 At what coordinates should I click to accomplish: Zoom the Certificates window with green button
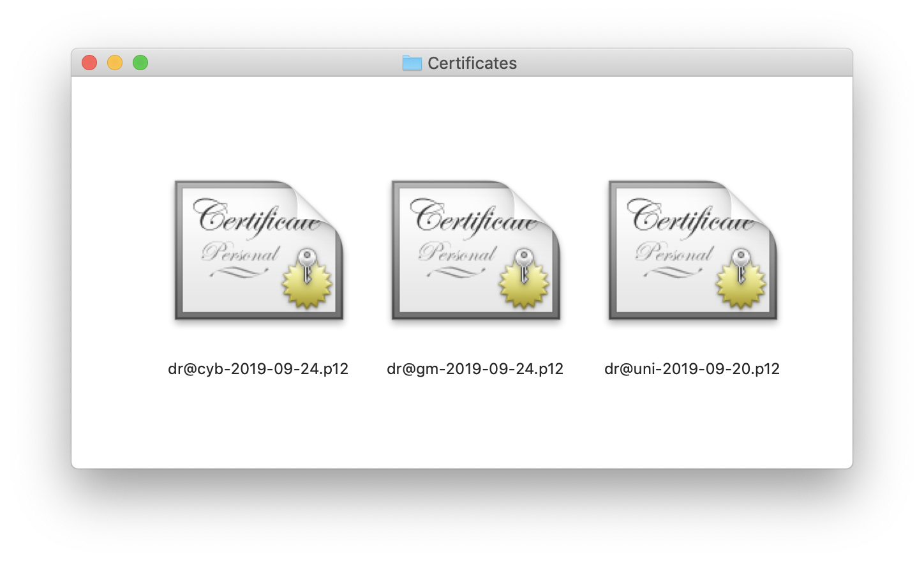140,63
